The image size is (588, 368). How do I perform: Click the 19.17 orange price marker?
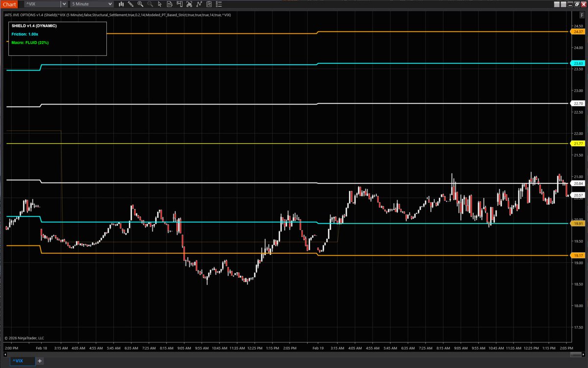(x=577, y=256)
